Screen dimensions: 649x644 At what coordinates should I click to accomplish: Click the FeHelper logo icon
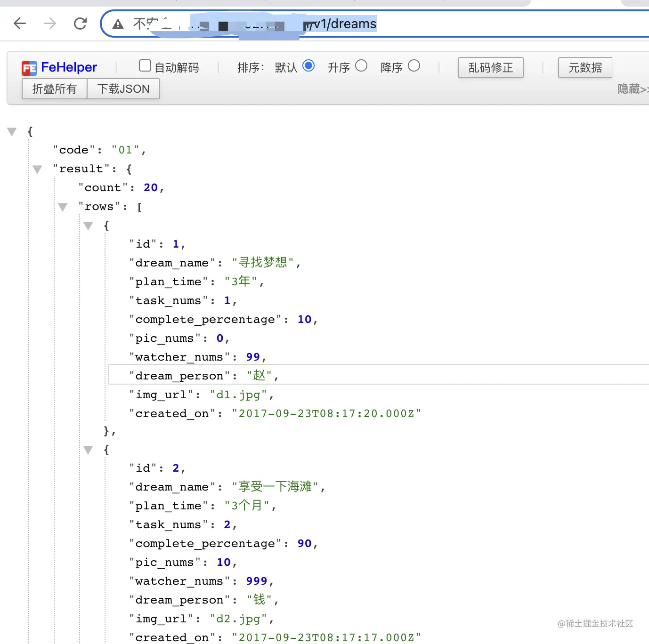click(29, 68)
